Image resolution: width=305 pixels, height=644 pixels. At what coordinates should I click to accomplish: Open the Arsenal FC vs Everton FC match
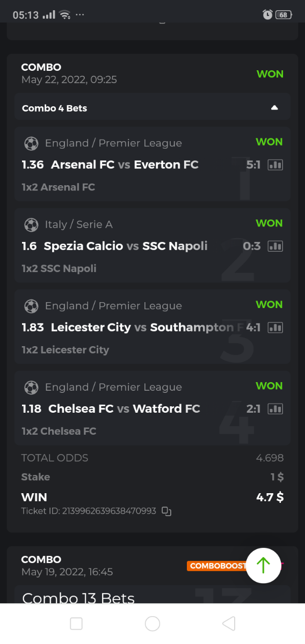click(125, 165)
